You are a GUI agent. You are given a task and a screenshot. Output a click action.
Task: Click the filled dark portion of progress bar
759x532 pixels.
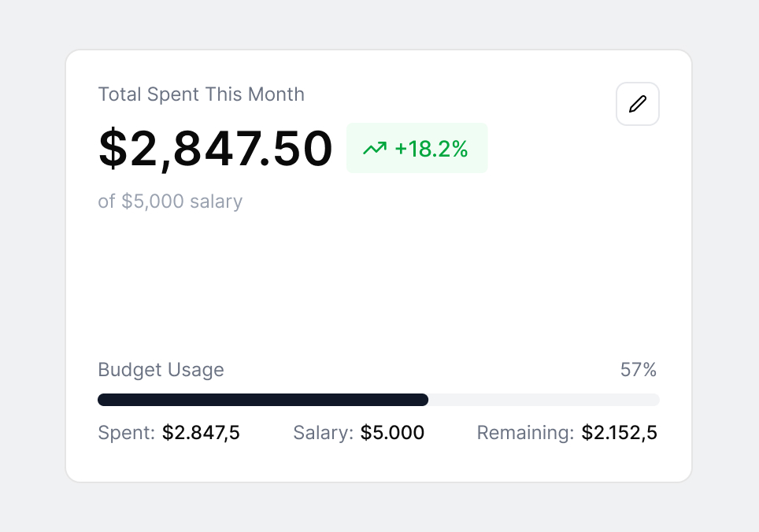click(263, 400)
